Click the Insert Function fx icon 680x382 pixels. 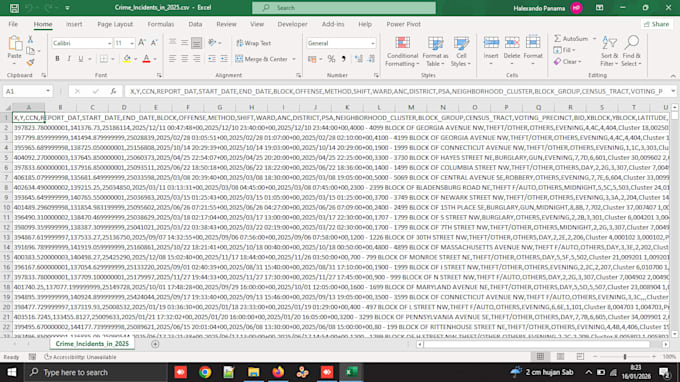coord(113,91)
